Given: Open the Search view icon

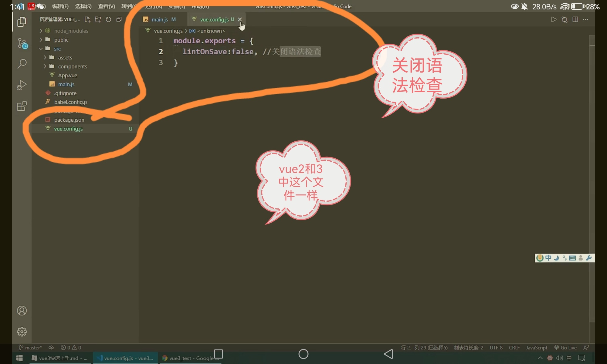Looking at the screenshot, I should (x=22, y=64).
